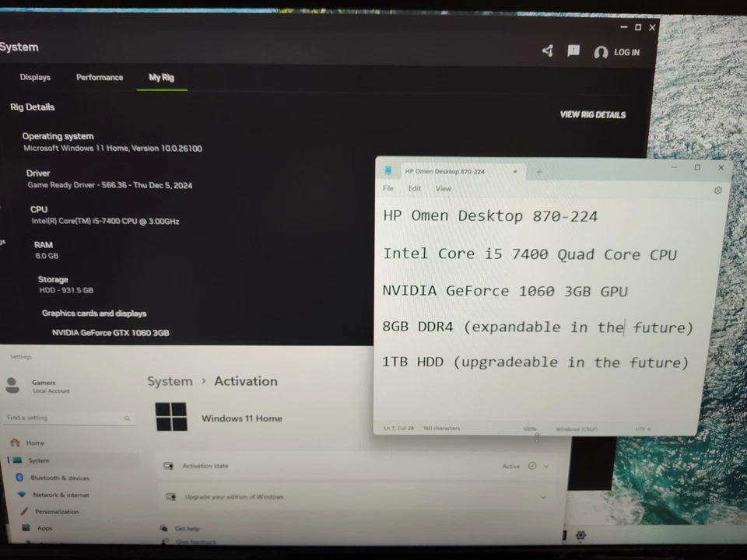The height and width of the screenshot is (560, 747).
Task: Click the search magnifier icon in Settings
Action: [x=127, y=418]
